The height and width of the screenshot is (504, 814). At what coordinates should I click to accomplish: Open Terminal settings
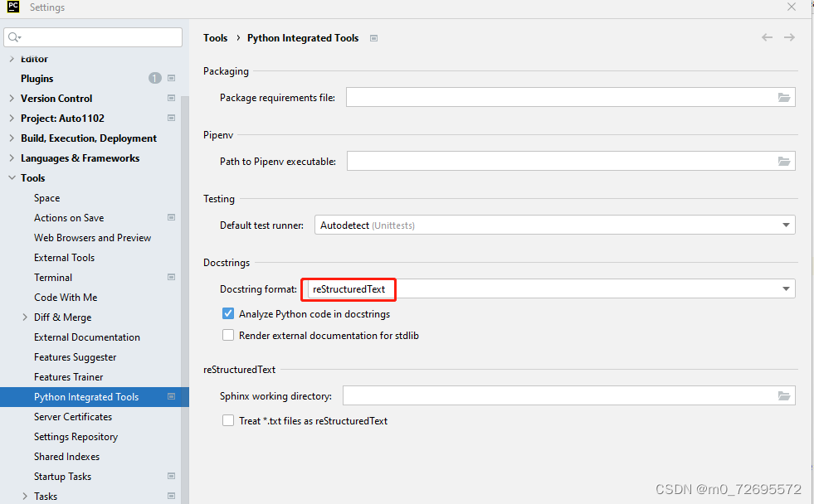[x=53, y=278]
